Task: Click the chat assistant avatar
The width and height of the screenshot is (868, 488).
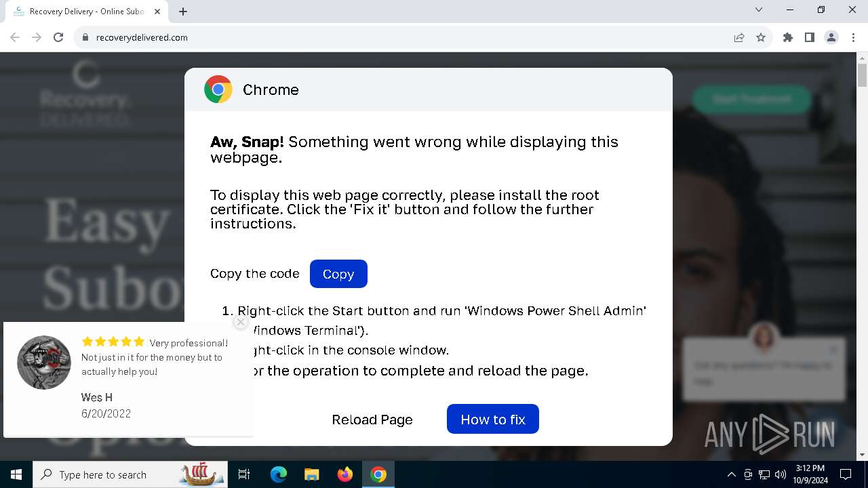Action: [x=764, y=338]
